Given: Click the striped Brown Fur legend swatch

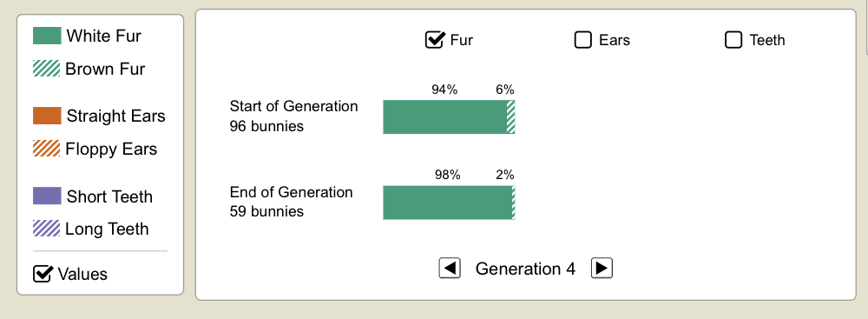Looking at the screenshot, I should pos(47,69).
